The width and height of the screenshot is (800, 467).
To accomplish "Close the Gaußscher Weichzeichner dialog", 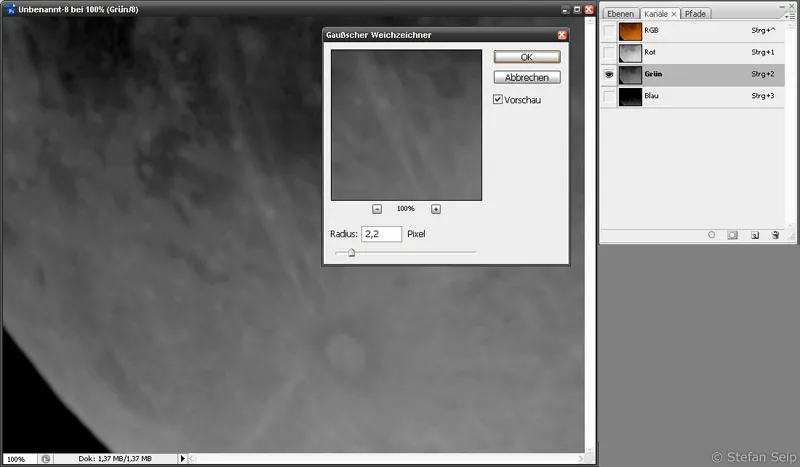I will (x=562, y=35).
